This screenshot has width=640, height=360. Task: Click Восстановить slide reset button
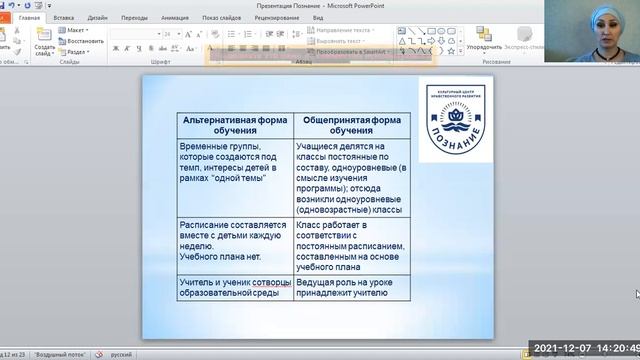pos(81,41)
